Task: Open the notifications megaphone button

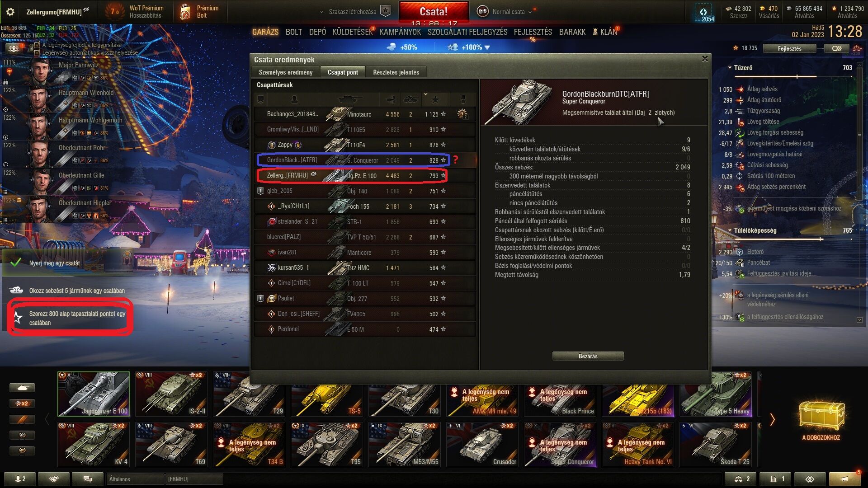Action: coord(844,479)
